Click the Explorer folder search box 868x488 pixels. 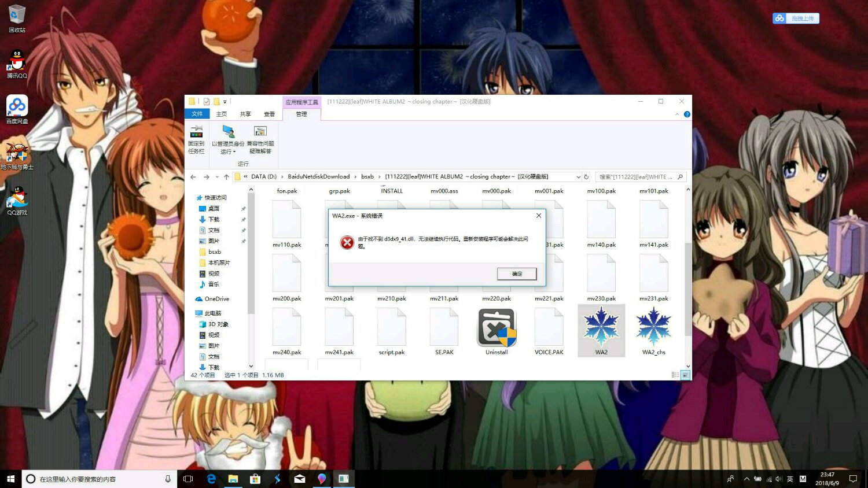click(641, 177)
